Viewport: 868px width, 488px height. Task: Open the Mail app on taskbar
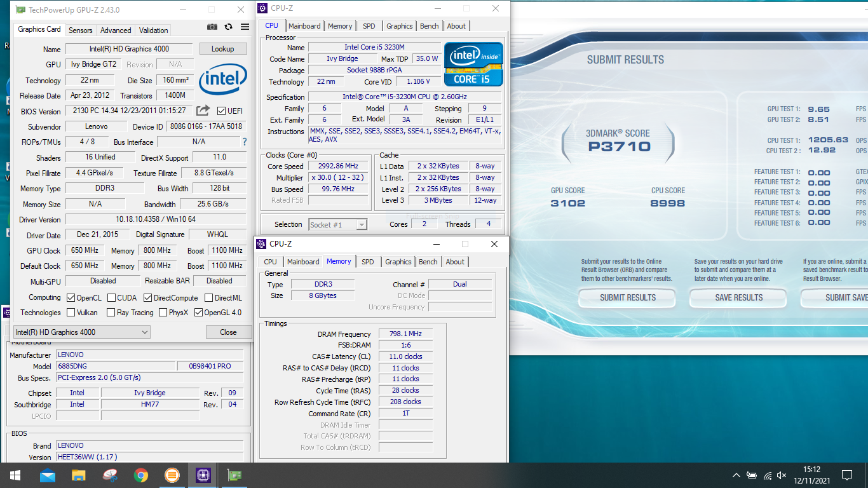pos(48,475)
